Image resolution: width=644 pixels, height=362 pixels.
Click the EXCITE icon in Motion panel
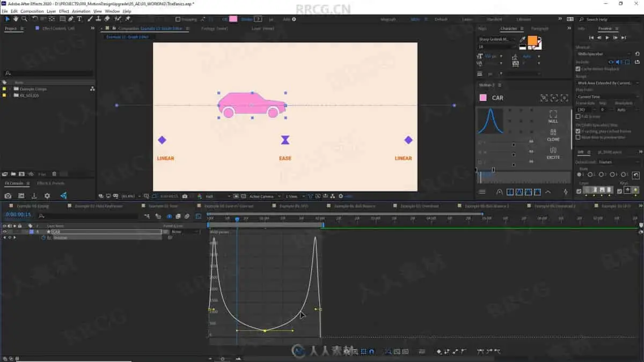553,153
